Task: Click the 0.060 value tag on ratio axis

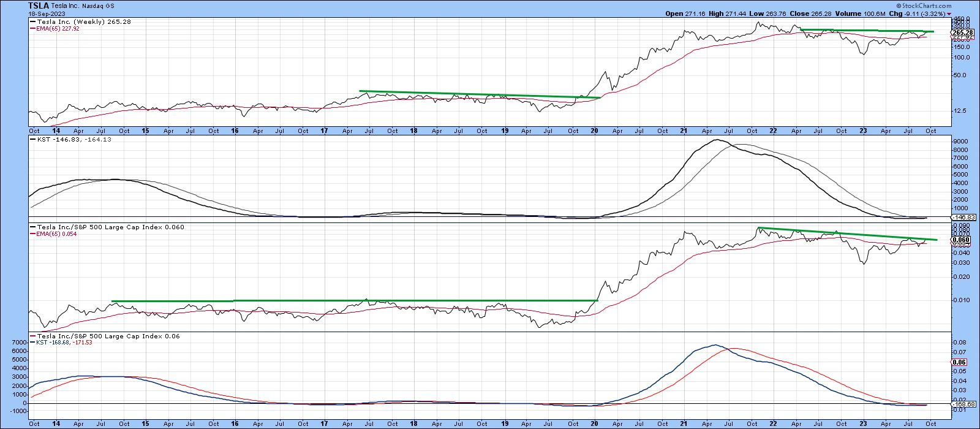Action: 960,240
